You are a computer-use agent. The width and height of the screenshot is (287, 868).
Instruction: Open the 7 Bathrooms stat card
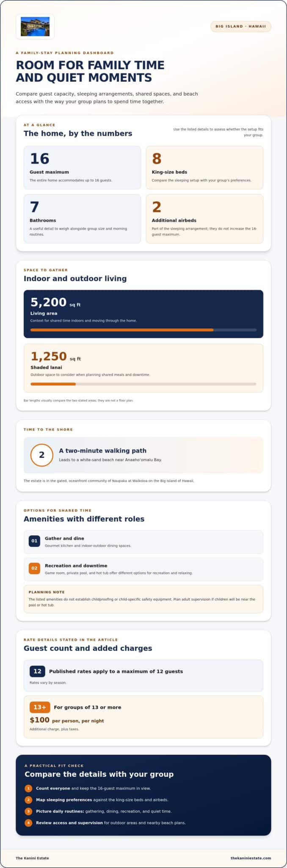[x=82, y=219]
